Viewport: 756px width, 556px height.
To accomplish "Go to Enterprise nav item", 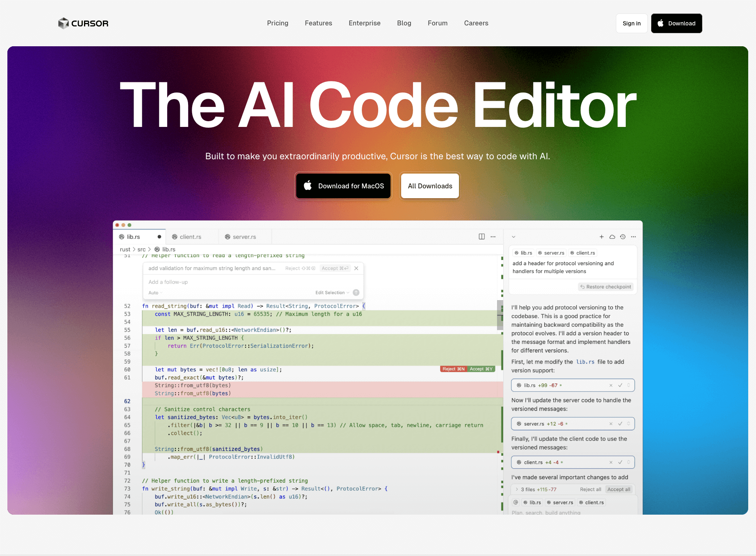I will point(364,23).
